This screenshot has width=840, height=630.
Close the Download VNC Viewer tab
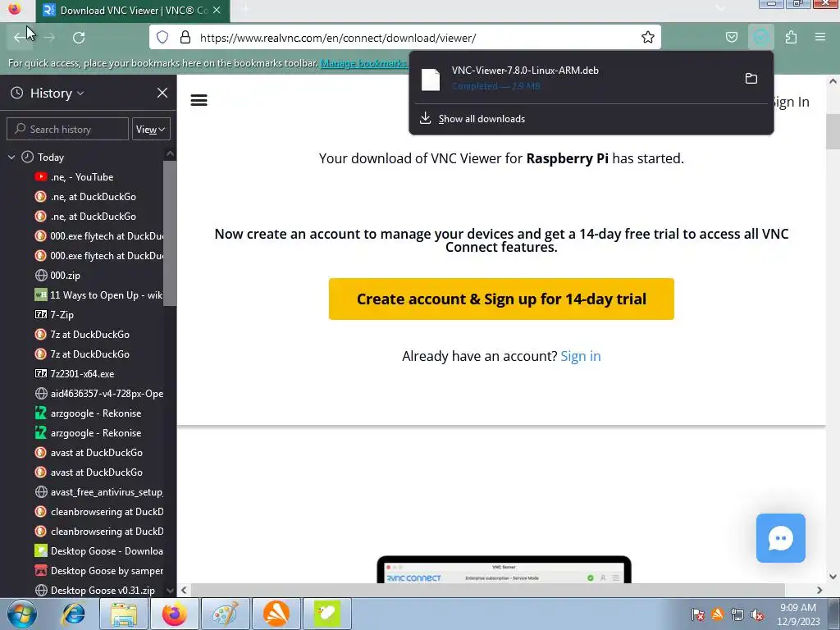(x=217, y=10)
